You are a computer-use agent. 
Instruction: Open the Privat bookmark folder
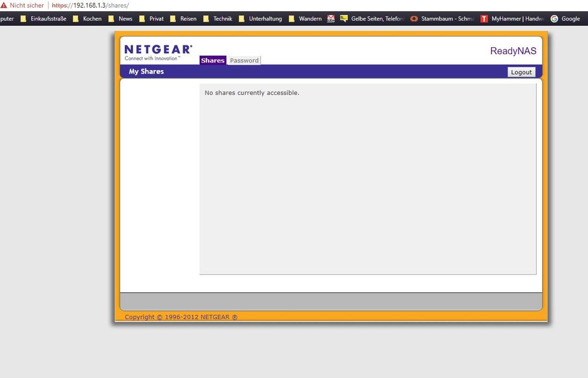(x=151, y=18)
